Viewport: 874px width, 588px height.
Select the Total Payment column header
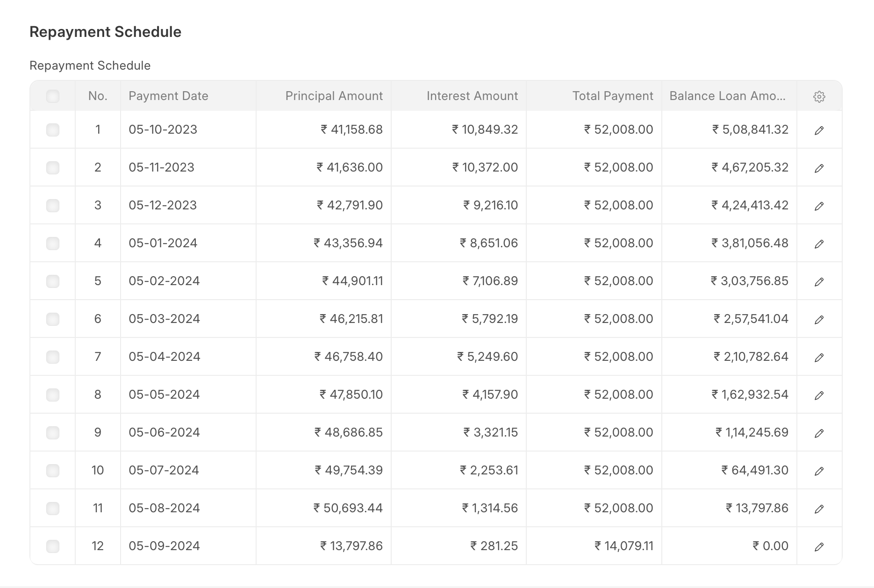coord(612,96)
